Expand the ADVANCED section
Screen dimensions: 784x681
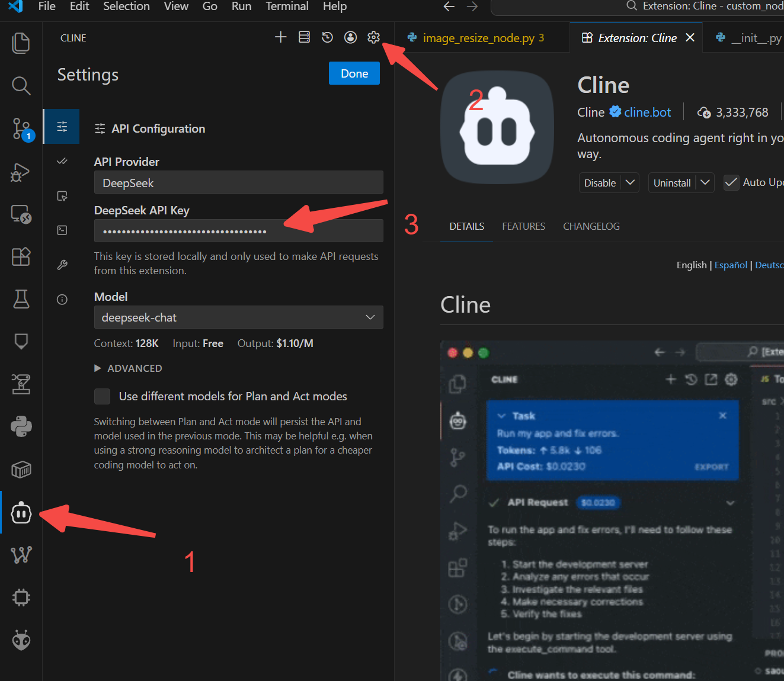[x=128, y=368]
